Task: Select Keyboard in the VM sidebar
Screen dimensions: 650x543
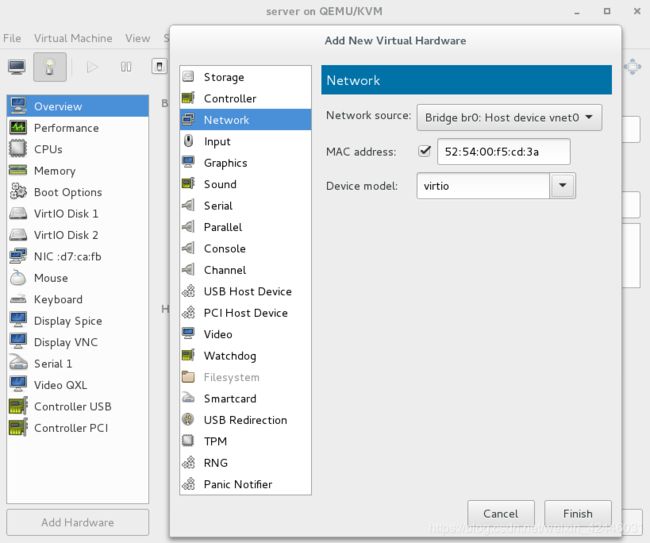Action: tap(78, 299)
